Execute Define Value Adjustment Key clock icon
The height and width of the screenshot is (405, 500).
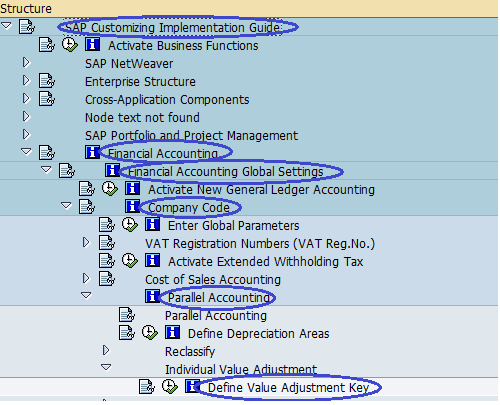click(x=170, y=387)
